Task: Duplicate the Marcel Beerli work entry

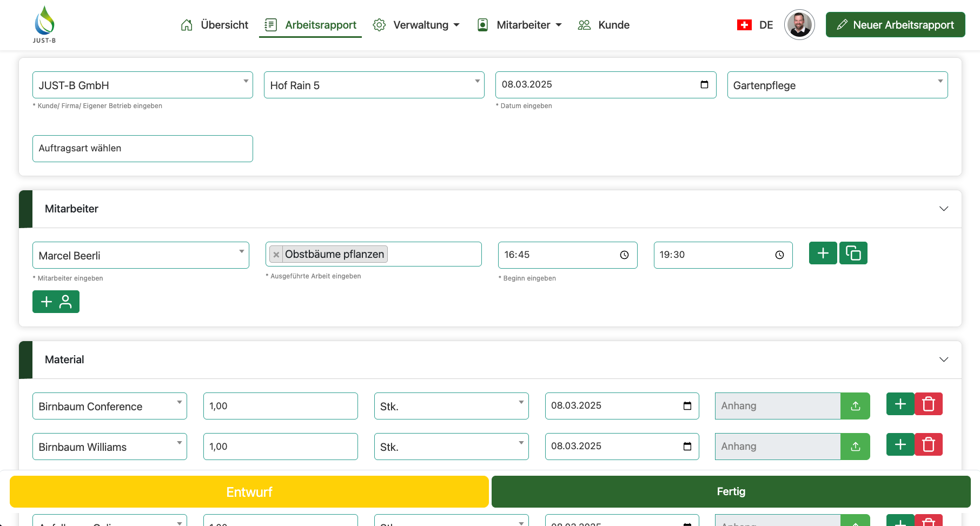Action: (853, 253)
